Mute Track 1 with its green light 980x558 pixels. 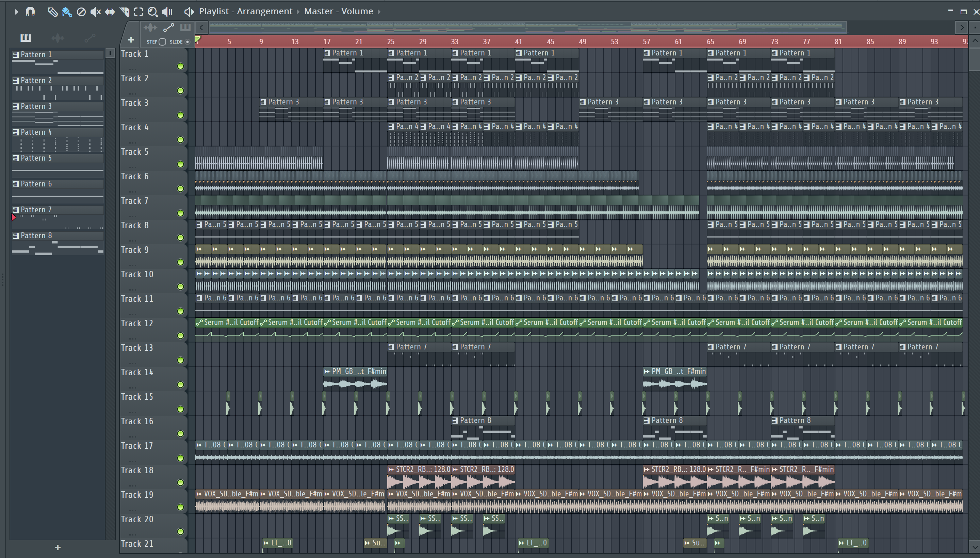tap(180, 66)
